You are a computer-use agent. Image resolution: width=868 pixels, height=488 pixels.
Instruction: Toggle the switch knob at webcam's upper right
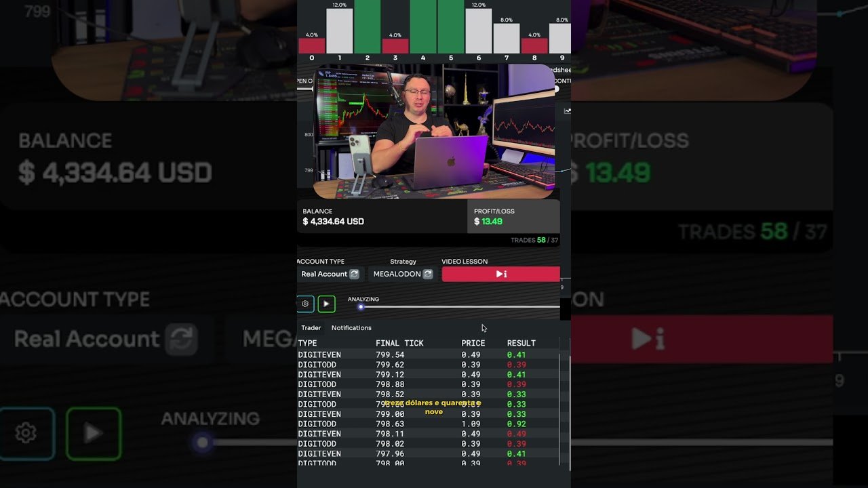coord(556,89)
